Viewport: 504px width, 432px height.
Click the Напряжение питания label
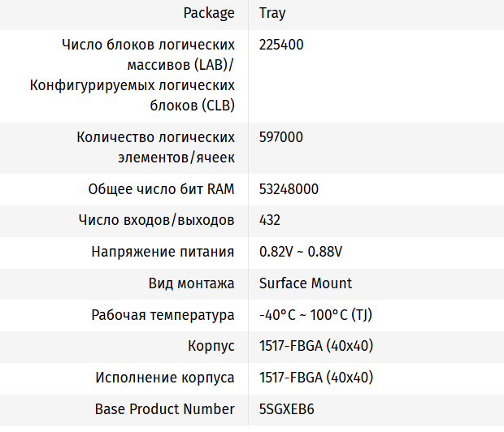(x=163, y=252)
